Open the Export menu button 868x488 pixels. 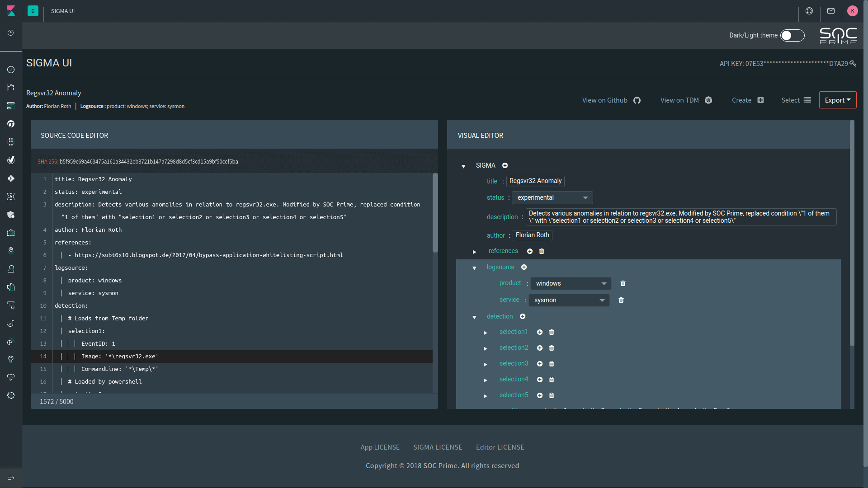tap(837, 100)
